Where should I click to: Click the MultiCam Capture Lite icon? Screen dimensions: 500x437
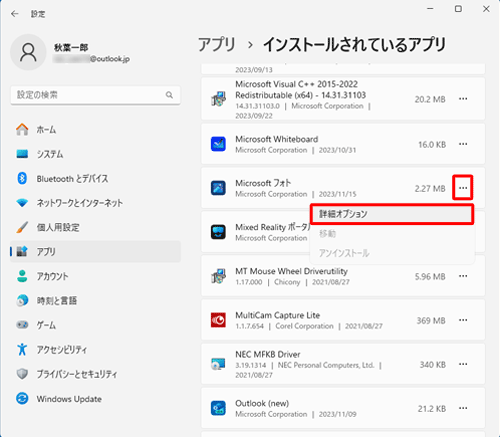click(218, 320)
